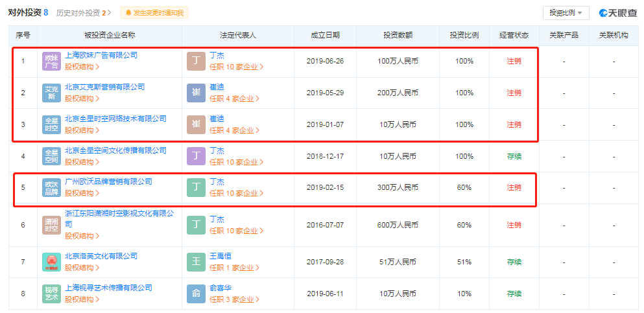The width and height of the screenshot is (644, 313).
Task: Open 浙江东阳潇湘时空影视文化有限公司 link
Action: pyautogui.click(x=119, y=218)
